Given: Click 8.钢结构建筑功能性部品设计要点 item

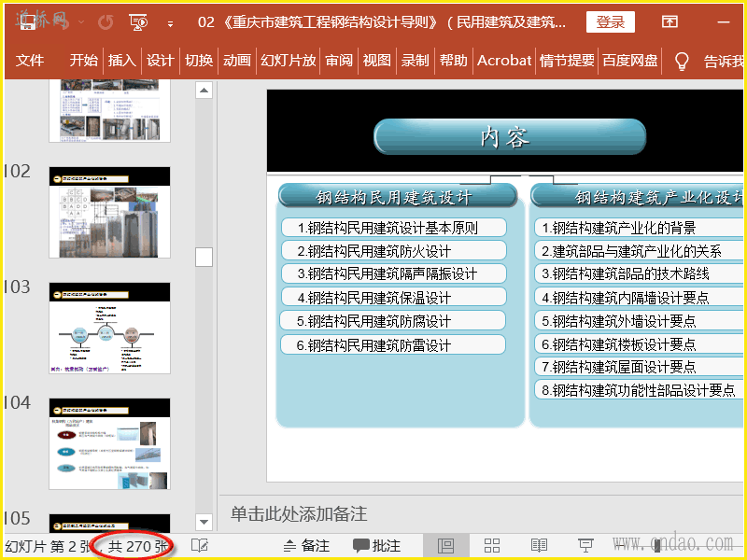Looking at the screenshot, I should pos(640,389).
